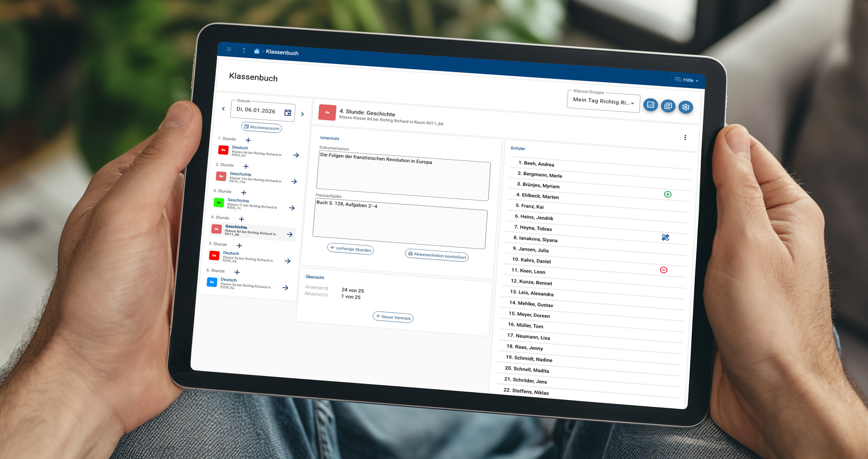Click plus icon next to 1. Stunde
The width and height of the screenshot is (868, 459).
248,140
